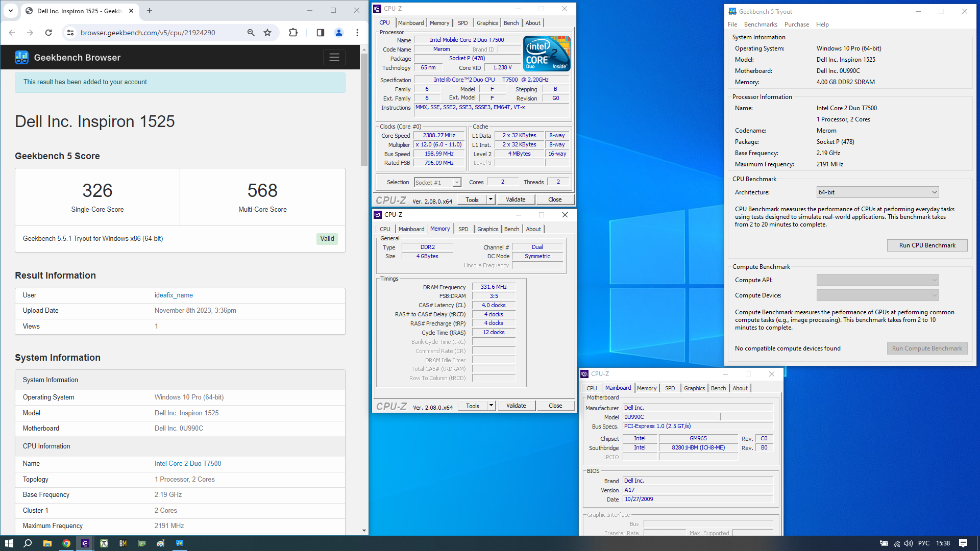Reload the Geekbench results page
The image size is (980, 551).
click(x=48, y=33)
